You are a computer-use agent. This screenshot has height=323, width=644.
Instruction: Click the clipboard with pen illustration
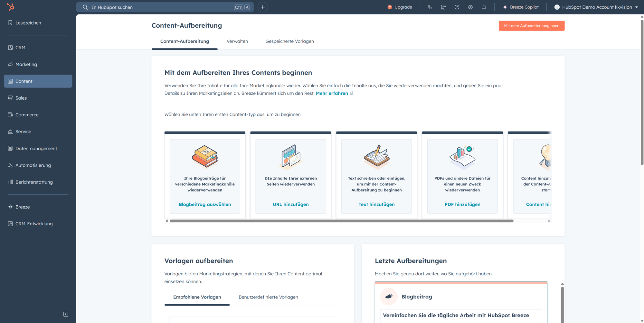point(376,157)
